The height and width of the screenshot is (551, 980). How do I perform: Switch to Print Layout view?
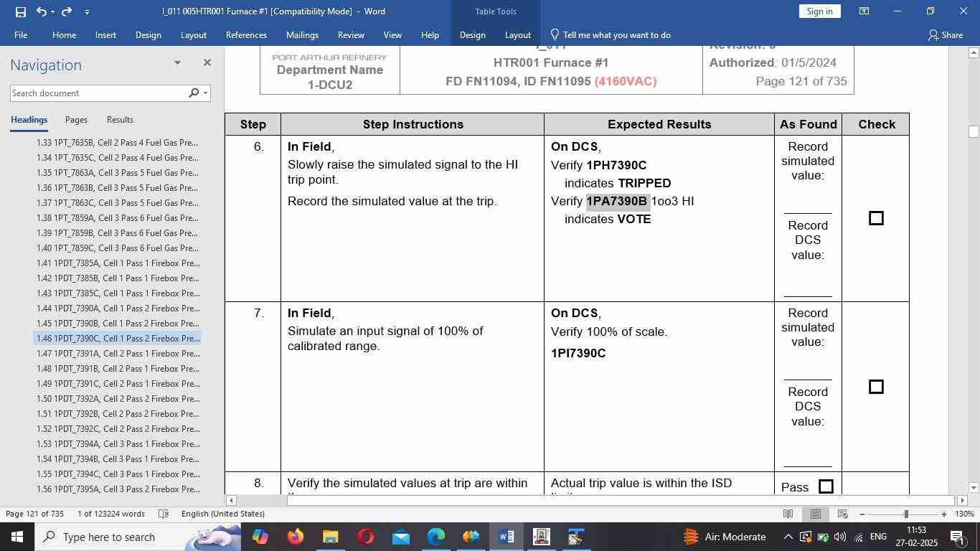click(x=815, y=514)
